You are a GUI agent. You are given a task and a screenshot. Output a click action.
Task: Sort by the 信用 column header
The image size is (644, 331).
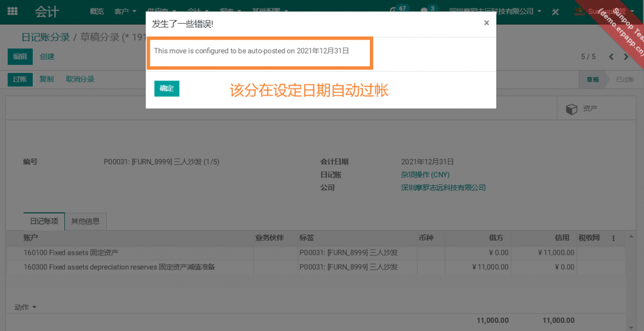coord(544,238)
